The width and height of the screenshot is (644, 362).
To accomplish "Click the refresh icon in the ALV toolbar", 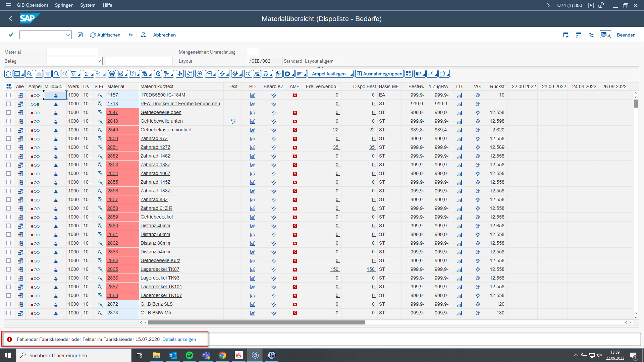I will click(8, 74).
